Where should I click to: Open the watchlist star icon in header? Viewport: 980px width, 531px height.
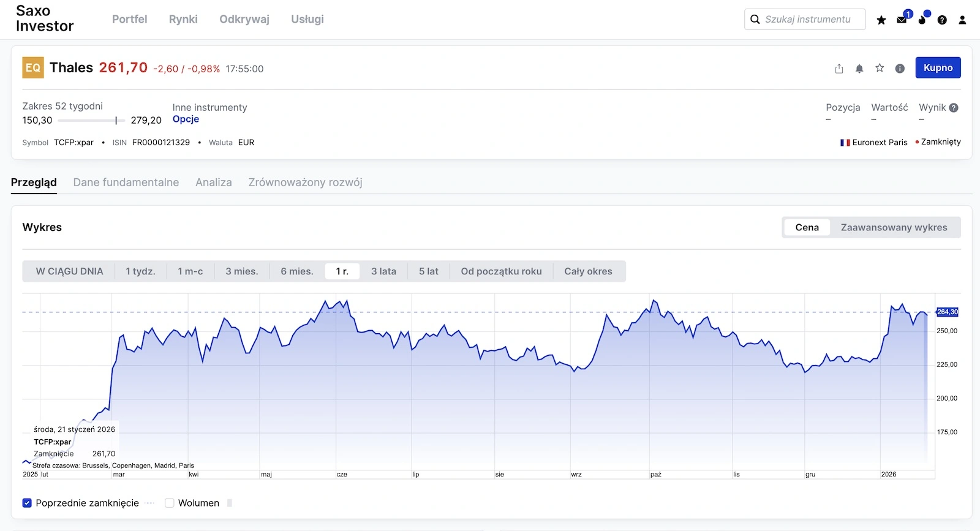pos(881,20)
